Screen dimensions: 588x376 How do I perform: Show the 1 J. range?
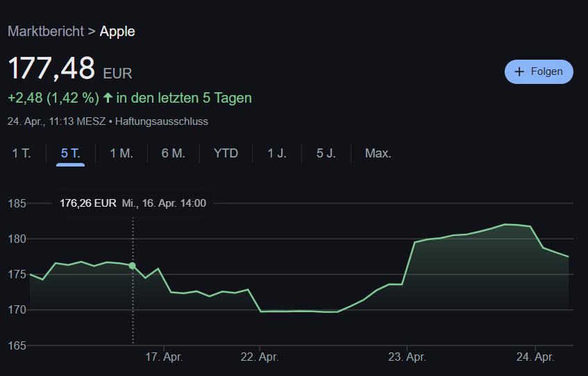pos(277,153)
